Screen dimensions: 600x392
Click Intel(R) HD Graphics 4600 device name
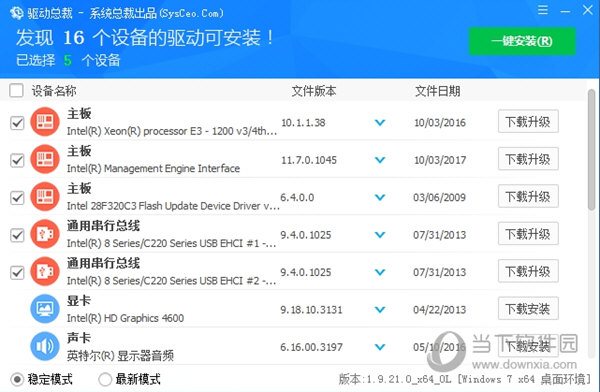125,318
